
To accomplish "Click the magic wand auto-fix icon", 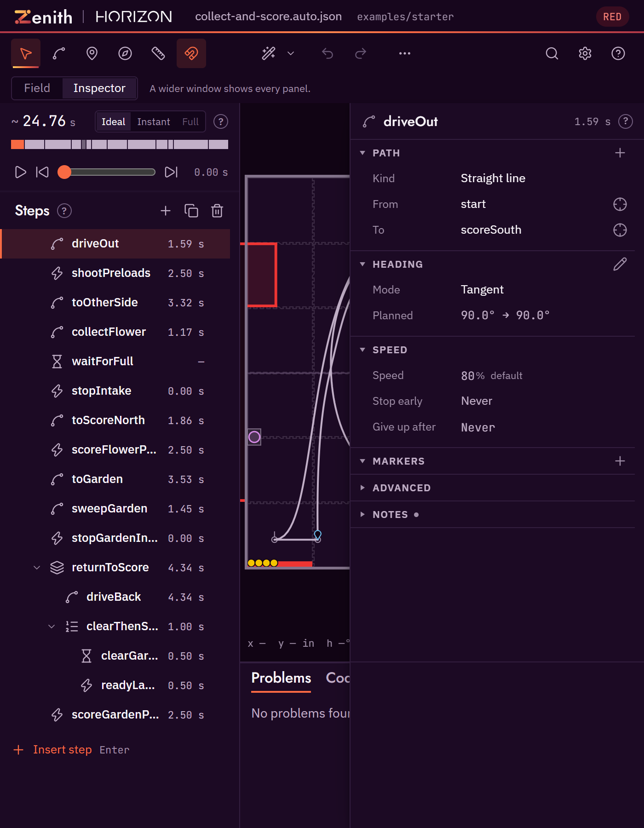I will pyautogui.click(x=269, y=53).
